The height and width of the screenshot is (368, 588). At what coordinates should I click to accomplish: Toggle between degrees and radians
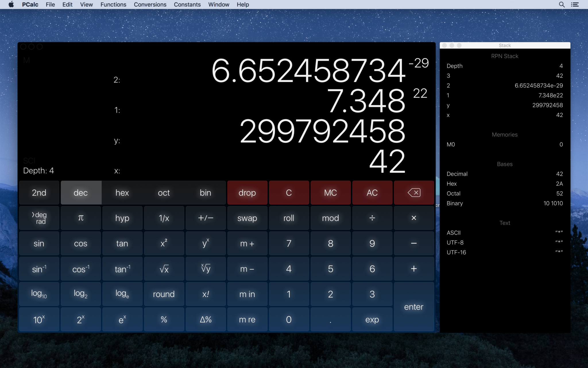pos(39,218)
